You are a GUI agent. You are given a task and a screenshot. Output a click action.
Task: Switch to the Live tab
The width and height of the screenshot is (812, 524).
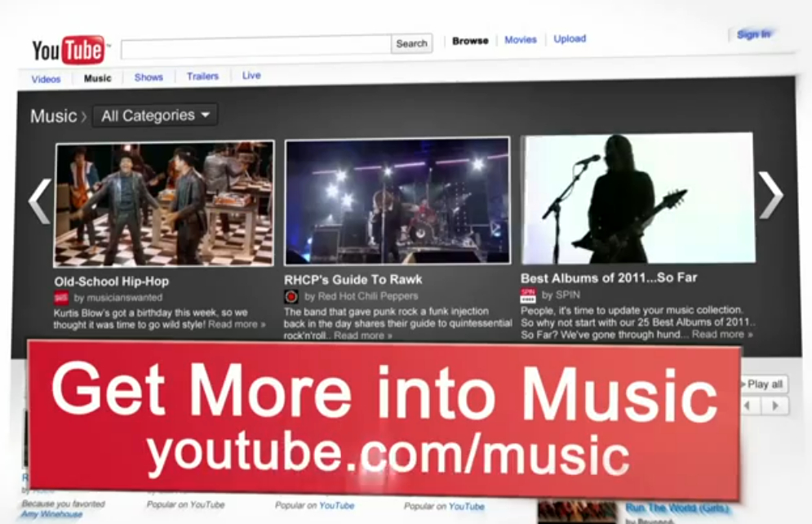[x=251, y=75]
